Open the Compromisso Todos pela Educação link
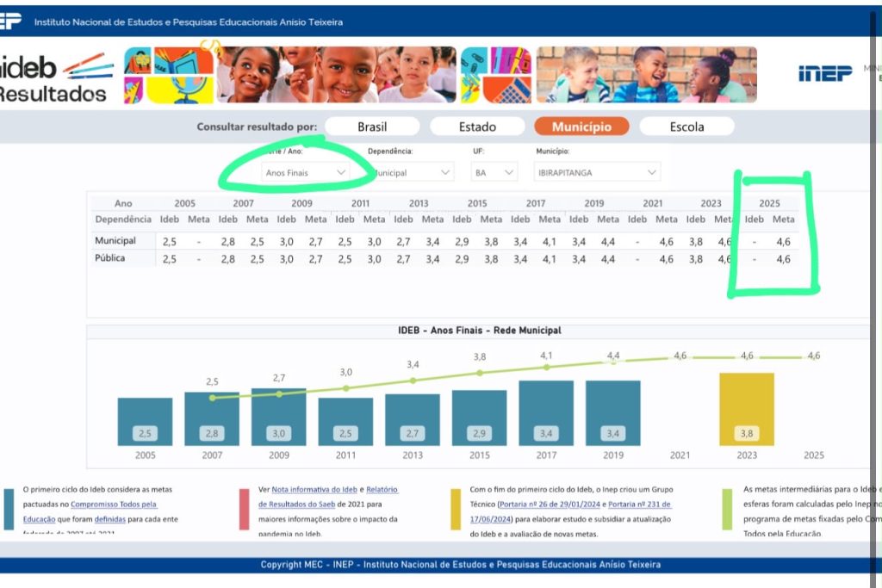The width and height of the screenshot is (882, 588). pyautogui.click(x=90, y=511)
